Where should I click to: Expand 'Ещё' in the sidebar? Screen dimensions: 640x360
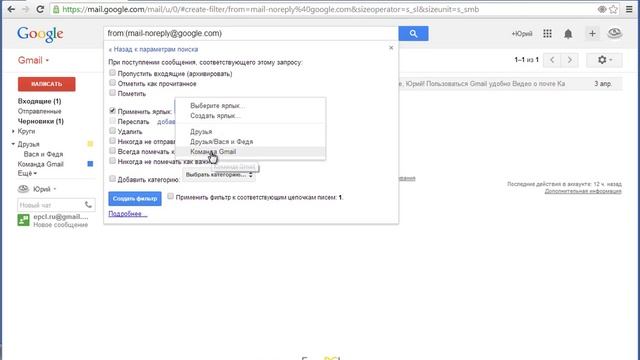click(x=27, y=173)
